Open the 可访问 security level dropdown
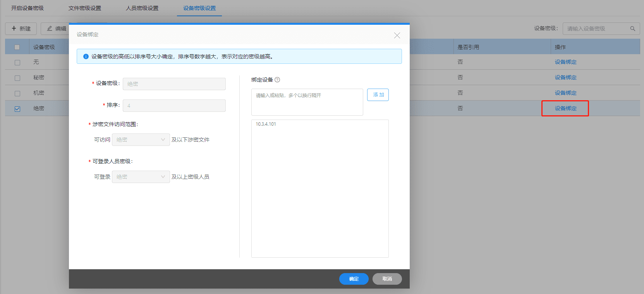The height and width of the screenshot is (294, 644). tap(141, 140)
